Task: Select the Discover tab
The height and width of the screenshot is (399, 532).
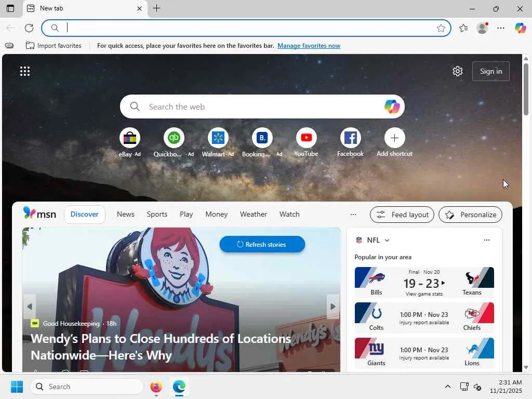Action: point(85,215)
